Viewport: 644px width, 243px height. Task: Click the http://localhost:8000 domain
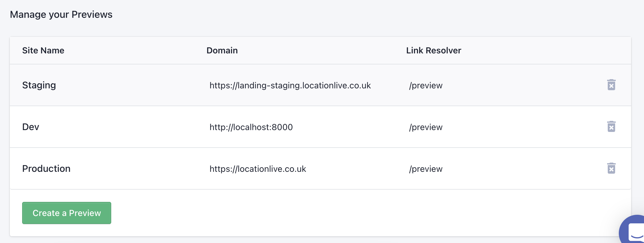[251, 127]
